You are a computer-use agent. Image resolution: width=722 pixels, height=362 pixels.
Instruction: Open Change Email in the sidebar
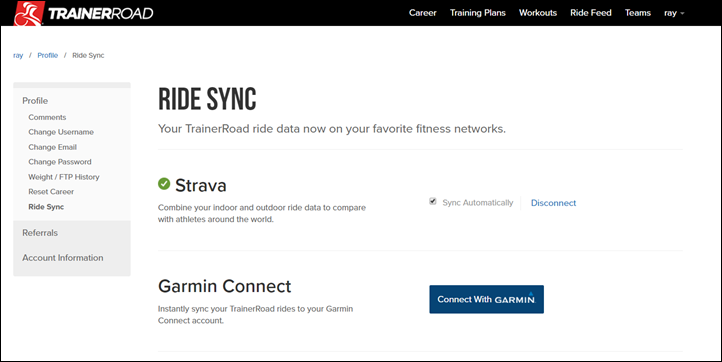[52, 147]
